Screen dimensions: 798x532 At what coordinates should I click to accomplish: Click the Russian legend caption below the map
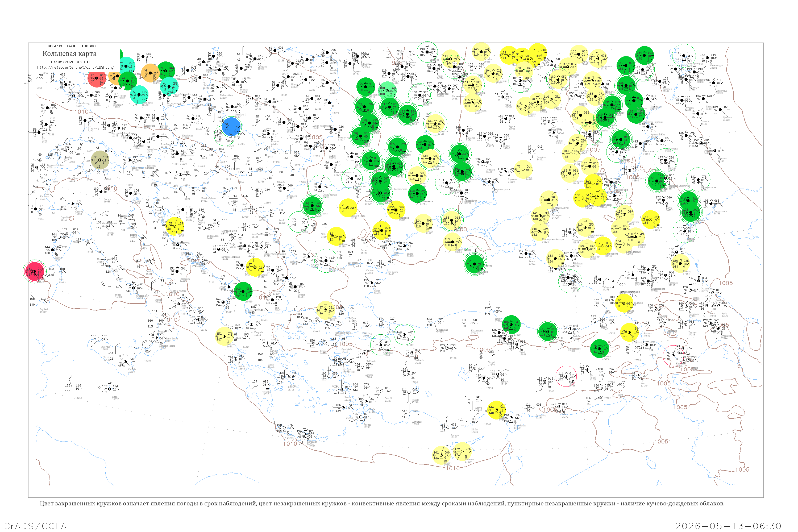382,504
